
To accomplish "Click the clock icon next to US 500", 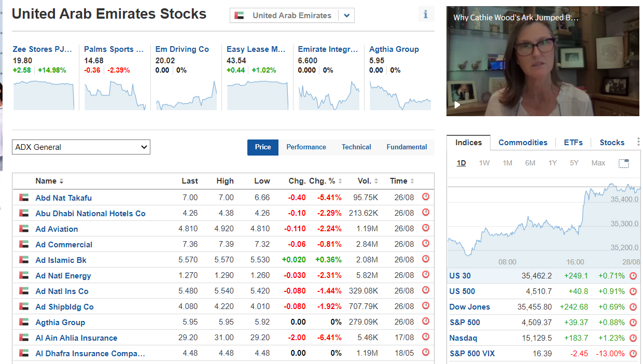I will (633, 291).
